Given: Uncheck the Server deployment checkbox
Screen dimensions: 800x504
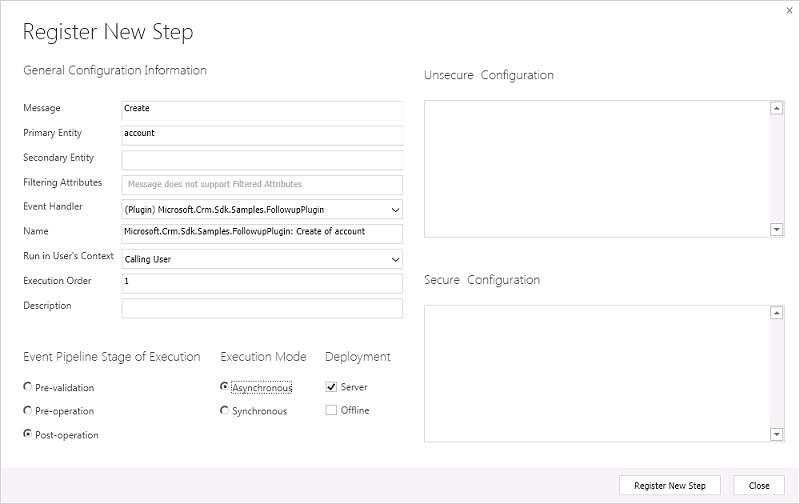Looking at the screenshot, I should click(331, 387).
